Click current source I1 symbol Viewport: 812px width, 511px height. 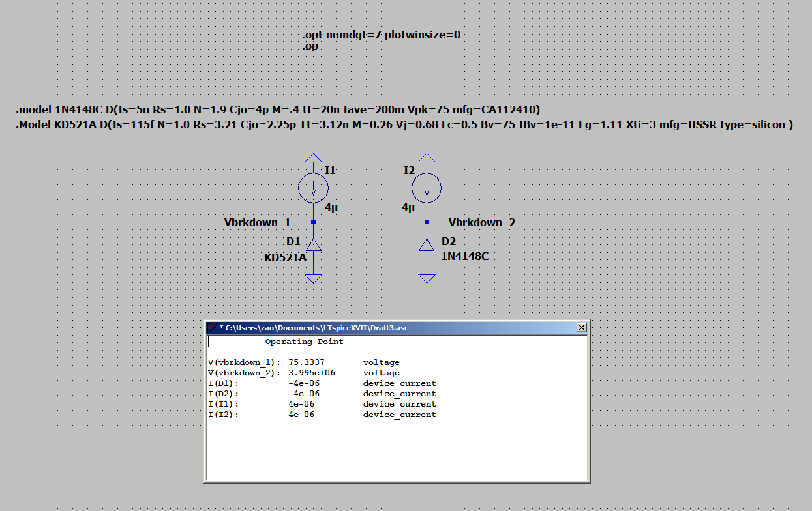314,189
